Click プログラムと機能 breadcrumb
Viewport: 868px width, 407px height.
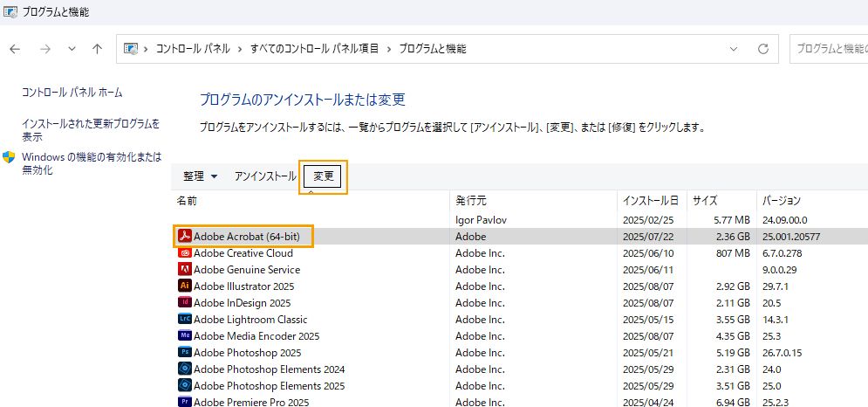433,49
